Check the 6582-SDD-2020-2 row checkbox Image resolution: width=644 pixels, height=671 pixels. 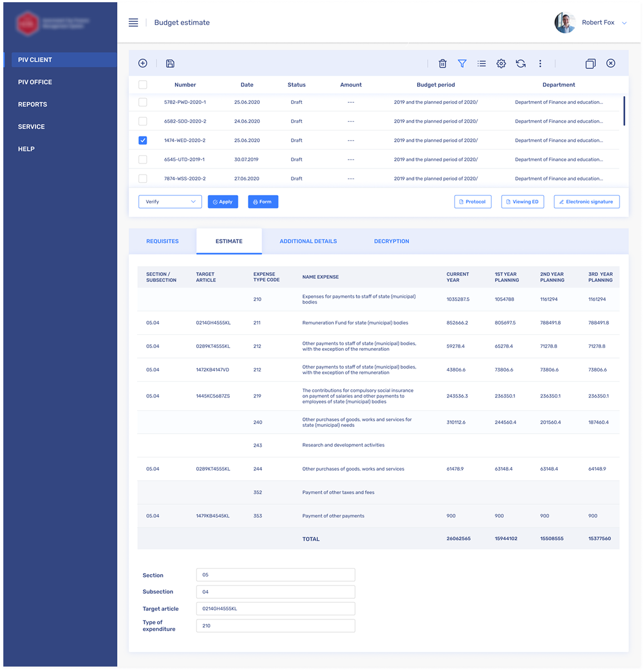pos(143,121)
